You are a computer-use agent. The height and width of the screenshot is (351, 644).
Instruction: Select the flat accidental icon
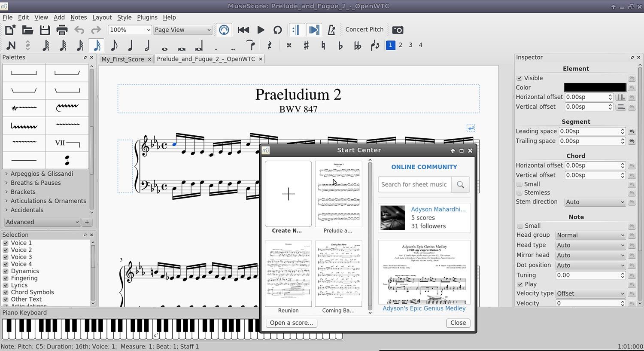[x=340, y=45]
